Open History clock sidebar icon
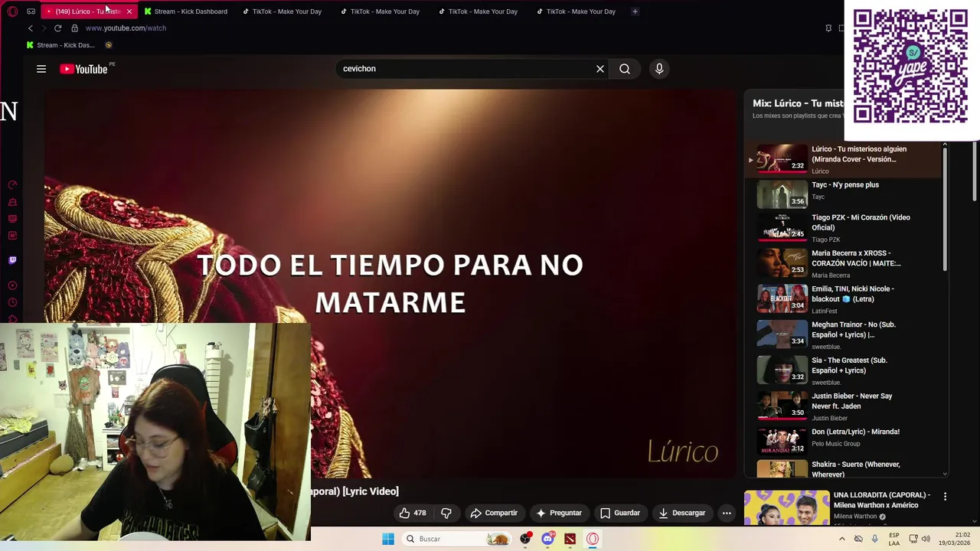980x551 pixels. coord(12,302)
